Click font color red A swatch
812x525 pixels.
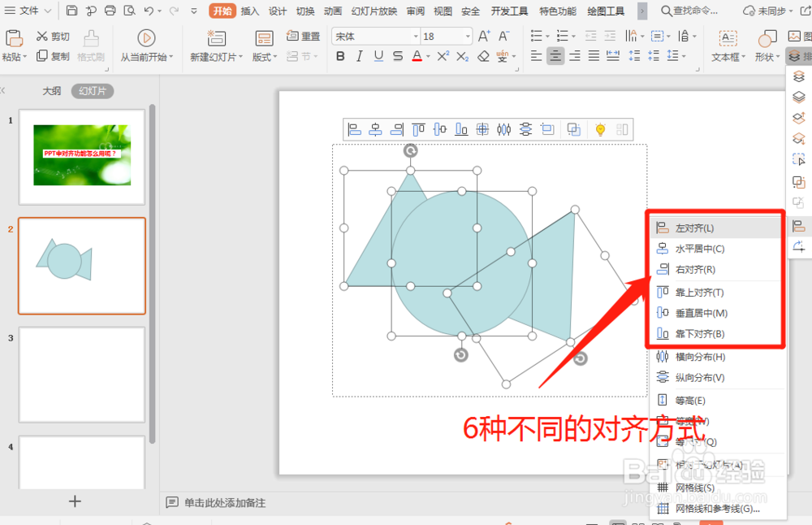click(x=417, y=56)
